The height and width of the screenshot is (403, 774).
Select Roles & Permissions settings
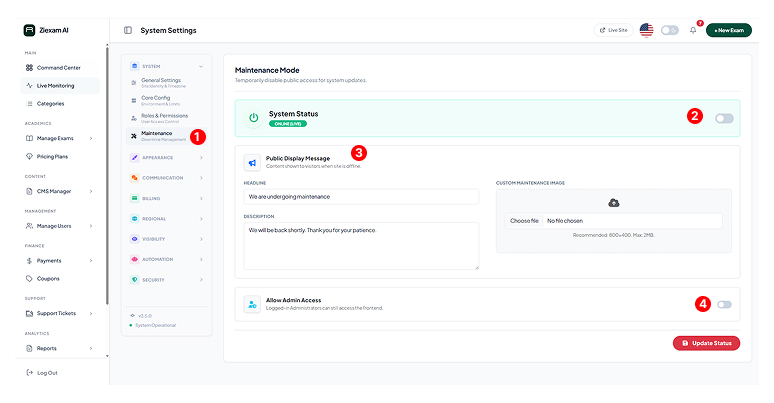(164, 116)
